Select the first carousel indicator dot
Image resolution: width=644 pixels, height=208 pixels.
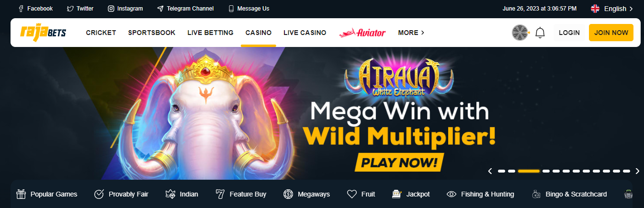[x=501, y=171]
